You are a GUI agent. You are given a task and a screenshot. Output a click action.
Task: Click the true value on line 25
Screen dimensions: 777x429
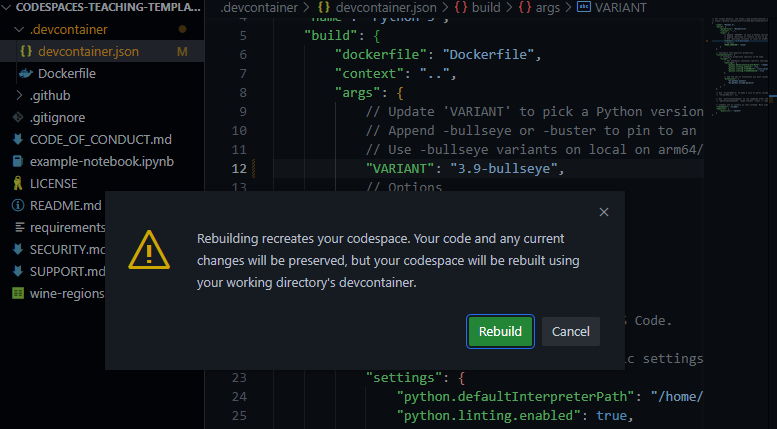tap(611, 415)
